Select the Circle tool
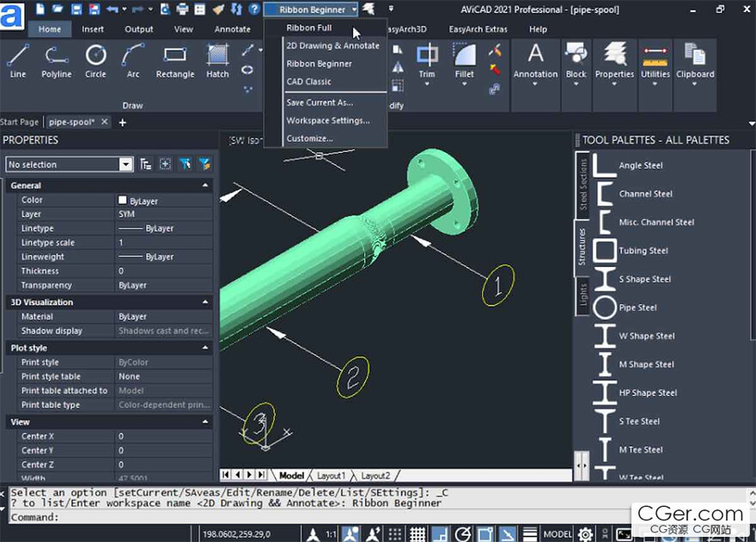 pyautogui.click(x=95, y=60)
